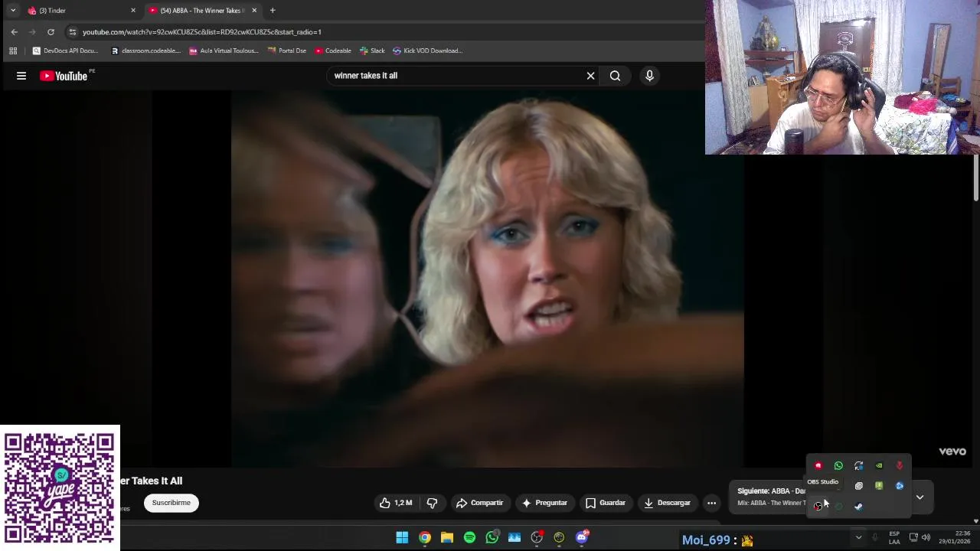Close the Tinder tab
Screen dimensions: 980x551
click(132, 11)
